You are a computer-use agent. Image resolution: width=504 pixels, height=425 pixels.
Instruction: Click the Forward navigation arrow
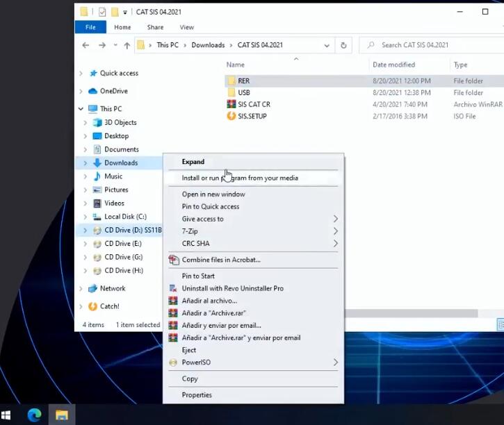coord(102,45)
